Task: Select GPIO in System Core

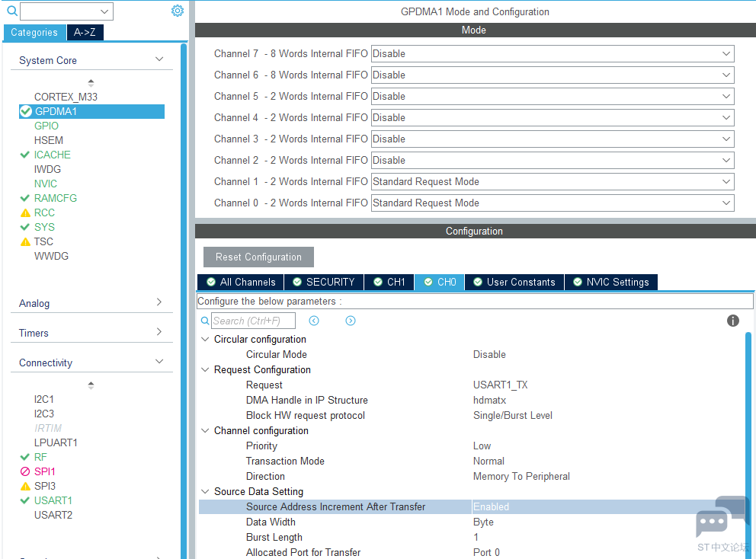Action: coord(46,126)
